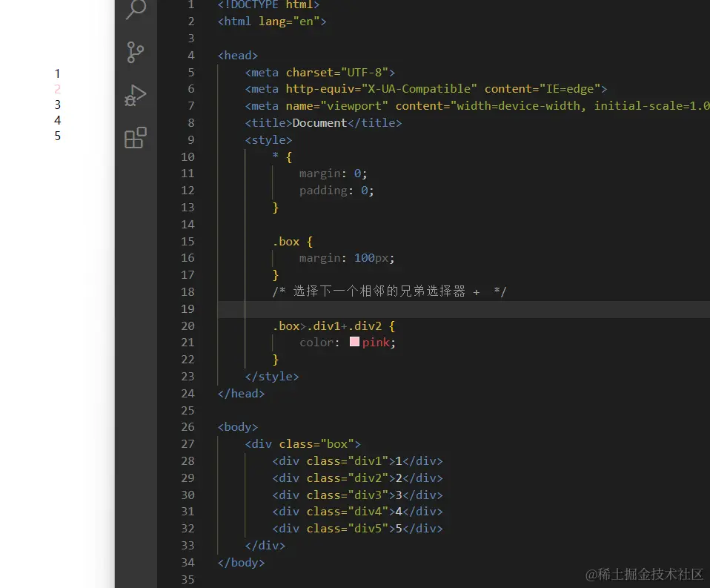Click the margin: 0 declaration on line 11
This screenshot has height=588, width=710.
coord(334,174)
